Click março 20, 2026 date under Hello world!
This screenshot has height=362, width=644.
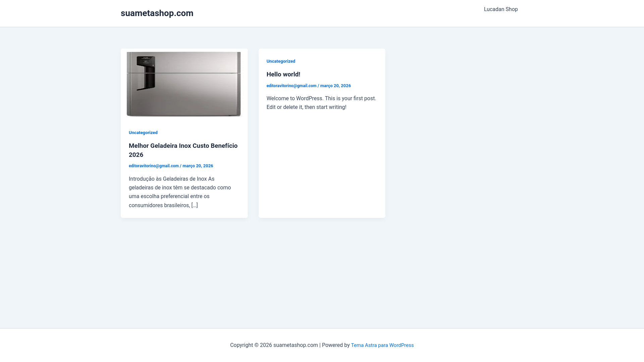point(335,86)
